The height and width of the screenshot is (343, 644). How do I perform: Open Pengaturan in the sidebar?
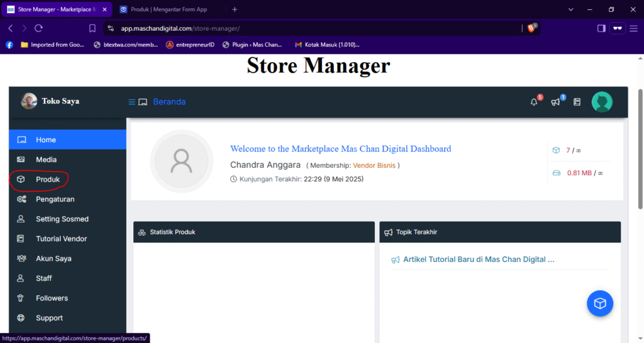click(x=67, y=199)
